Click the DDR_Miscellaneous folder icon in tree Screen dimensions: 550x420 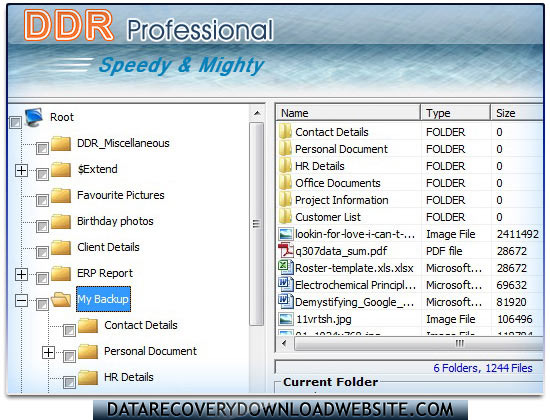pos(61,143)
